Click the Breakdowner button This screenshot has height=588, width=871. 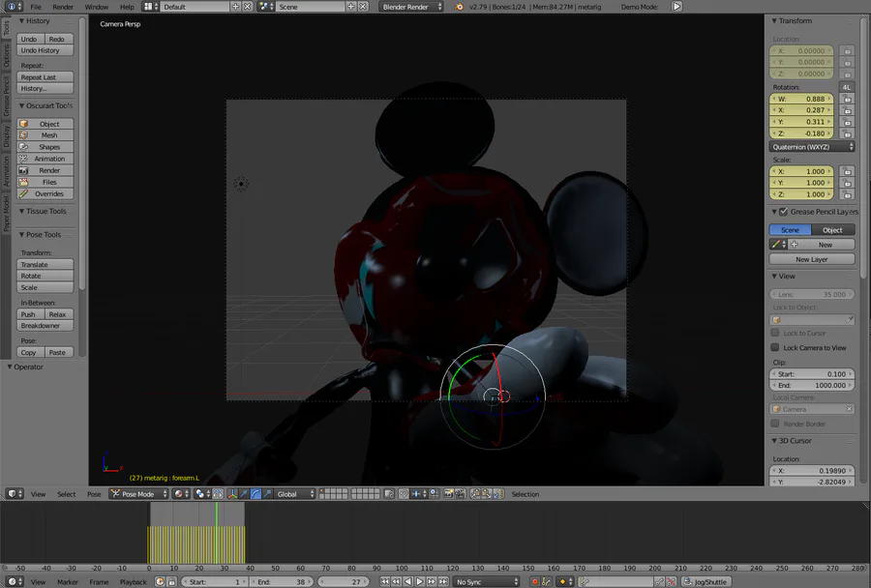(x=45, y=325)
